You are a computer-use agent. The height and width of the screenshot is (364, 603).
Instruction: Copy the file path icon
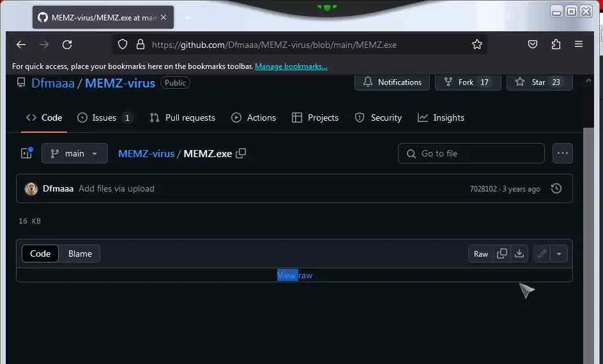point(241,153)
